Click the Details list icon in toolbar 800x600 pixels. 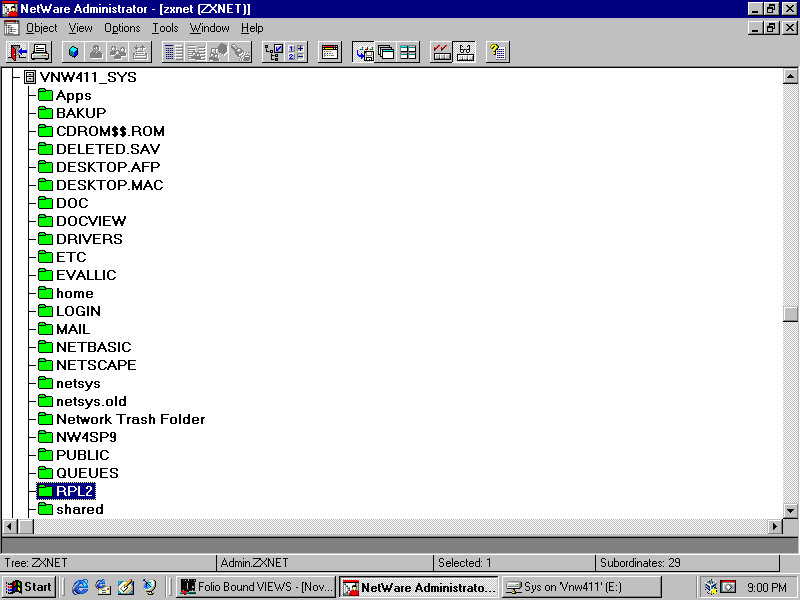coord(173,52)
